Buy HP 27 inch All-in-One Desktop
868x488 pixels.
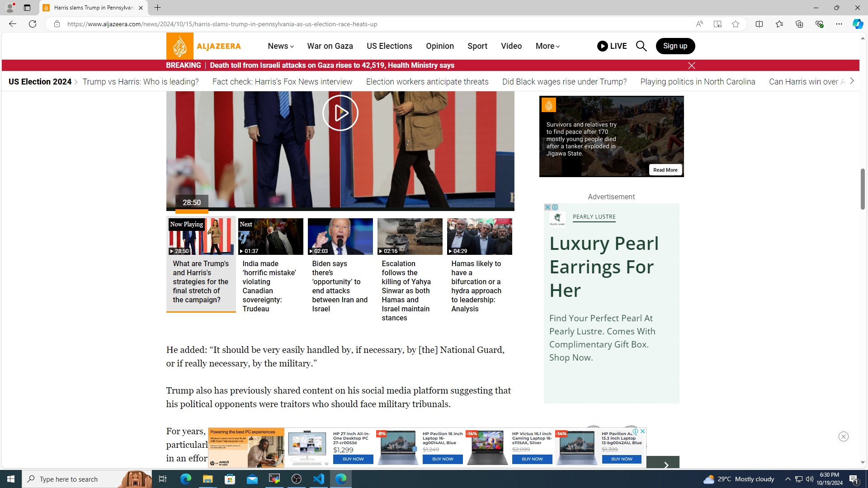[x=353, y=459]
